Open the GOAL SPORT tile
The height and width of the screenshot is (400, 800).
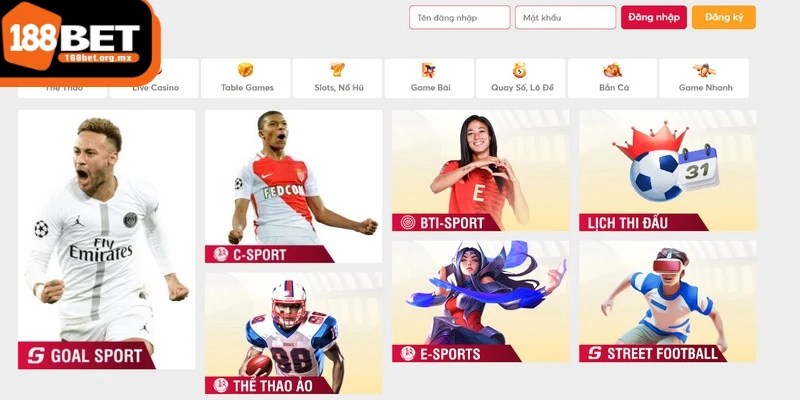[106, 239]
